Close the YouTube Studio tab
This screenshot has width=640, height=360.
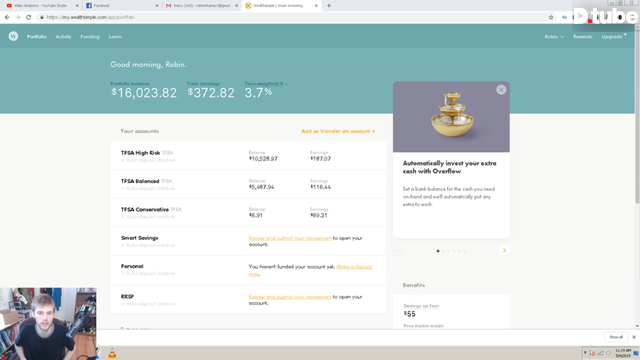click(77, 6)
